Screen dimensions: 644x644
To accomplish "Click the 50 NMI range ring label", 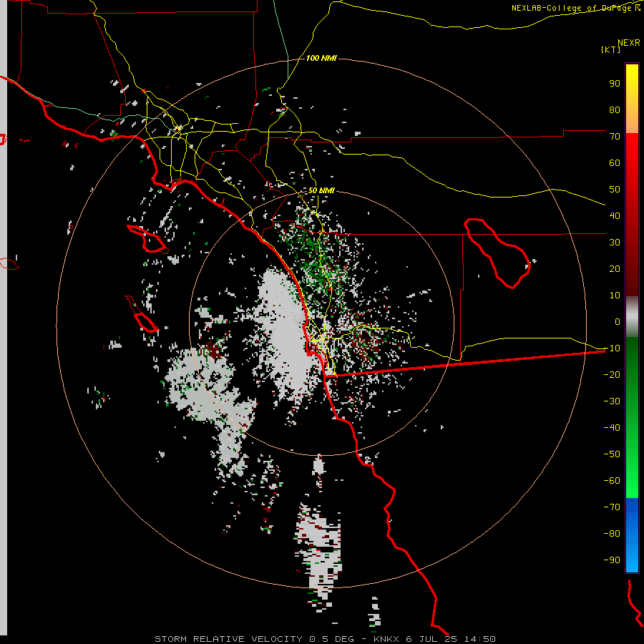I will coord(321,190).
